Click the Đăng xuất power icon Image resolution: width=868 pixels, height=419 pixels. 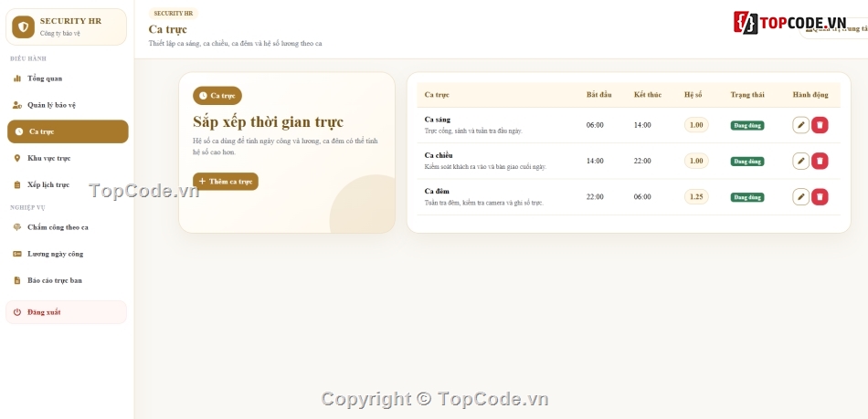pos(17,312)
